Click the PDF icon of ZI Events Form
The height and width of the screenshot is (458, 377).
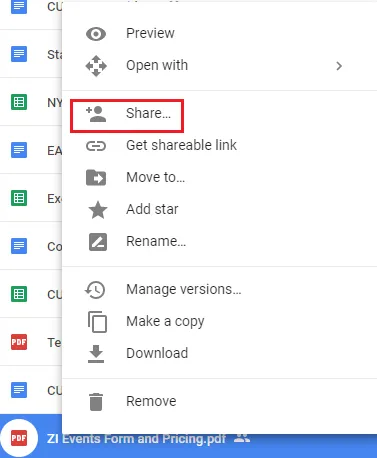(x=19, y=438)
